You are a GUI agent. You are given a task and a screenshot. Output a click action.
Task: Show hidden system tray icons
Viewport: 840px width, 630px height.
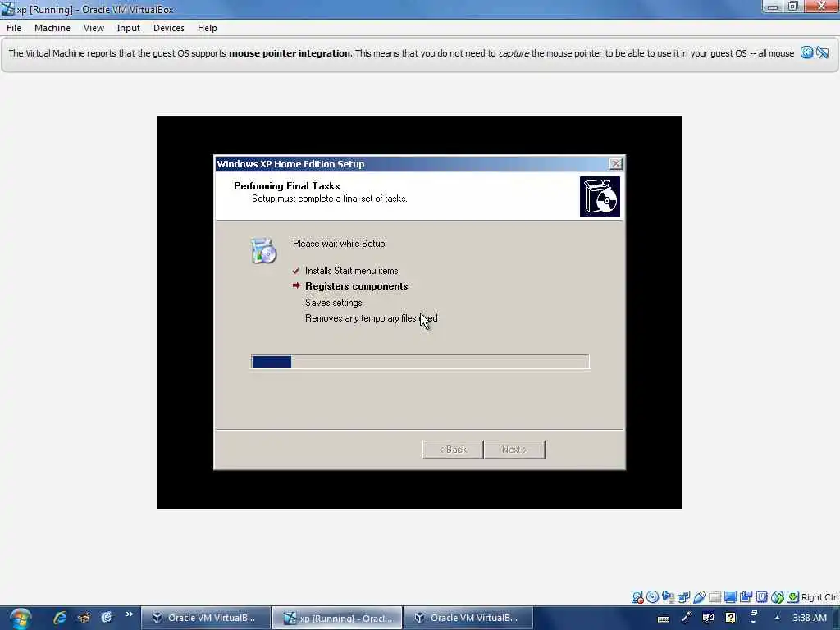pos(777,618)
